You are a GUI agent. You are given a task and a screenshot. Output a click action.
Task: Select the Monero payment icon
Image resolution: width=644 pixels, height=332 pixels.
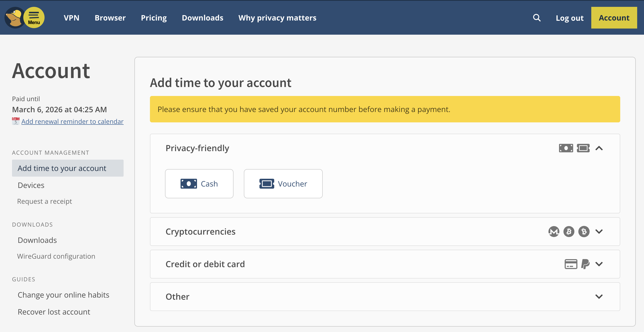click(x=554, y=231)
